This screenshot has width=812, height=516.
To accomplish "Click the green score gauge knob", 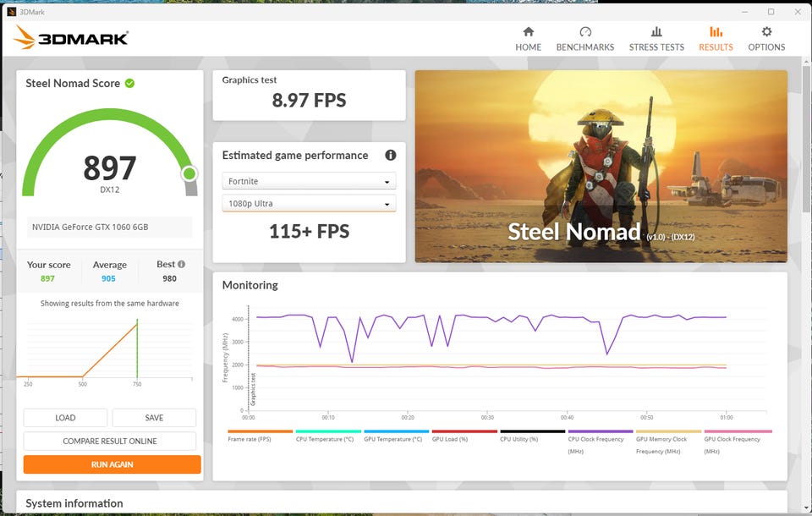I will (189, 173).
